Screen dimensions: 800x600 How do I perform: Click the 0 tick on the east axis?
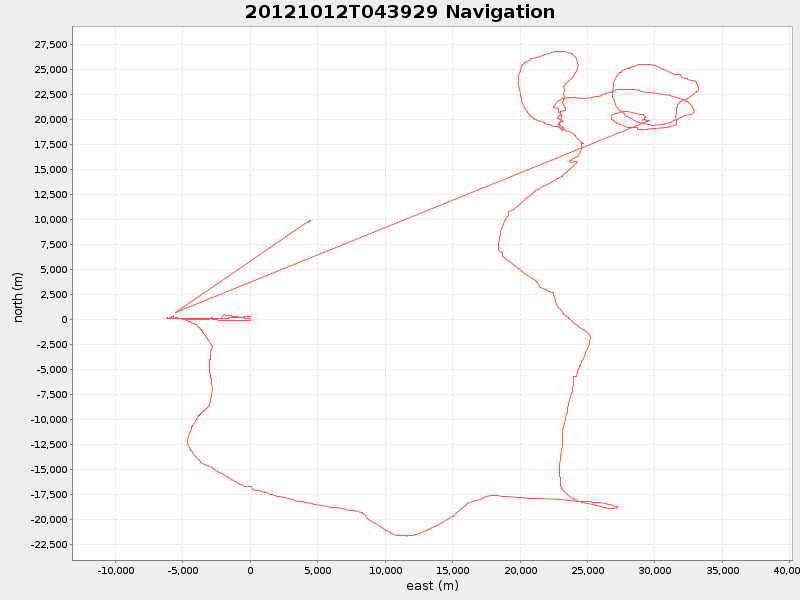[x=249, y=570]
